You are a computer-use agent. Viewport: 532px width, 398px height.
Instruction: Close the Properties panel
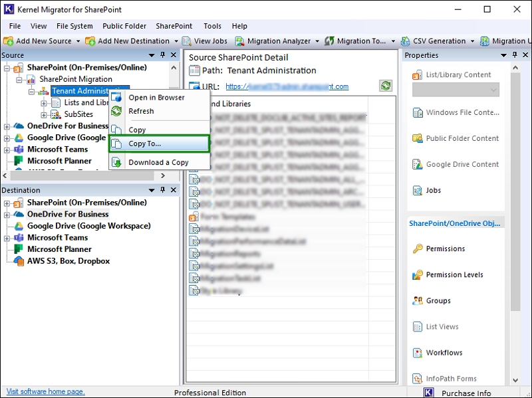coord(525,55)
